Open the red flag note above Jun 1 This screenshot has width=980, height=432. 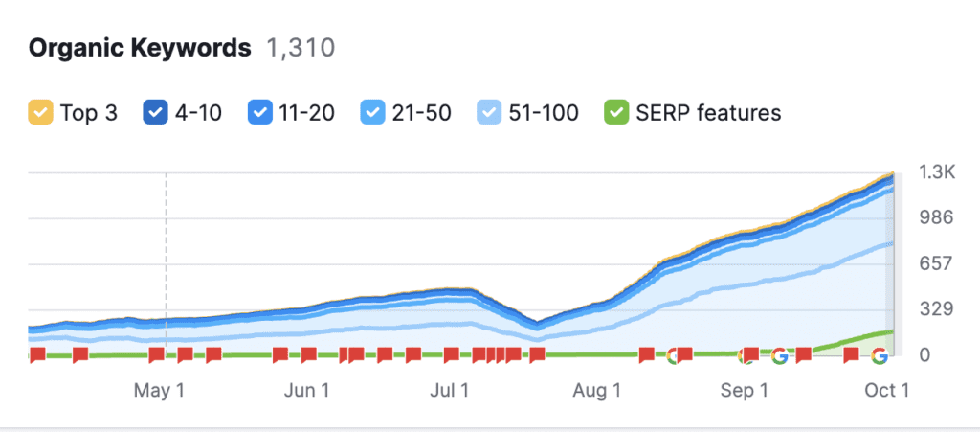[308, 355]
